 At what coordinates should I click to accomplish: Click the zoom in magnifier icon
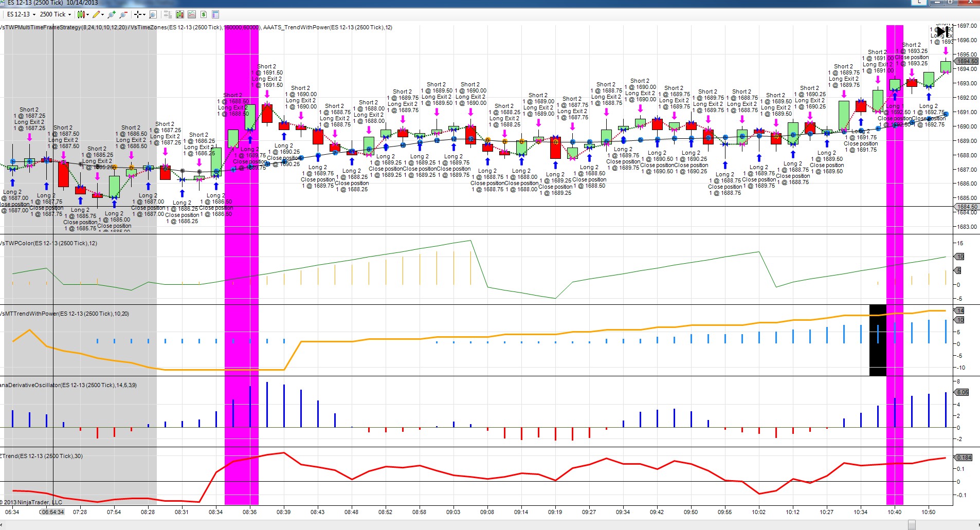click(112, 14)
